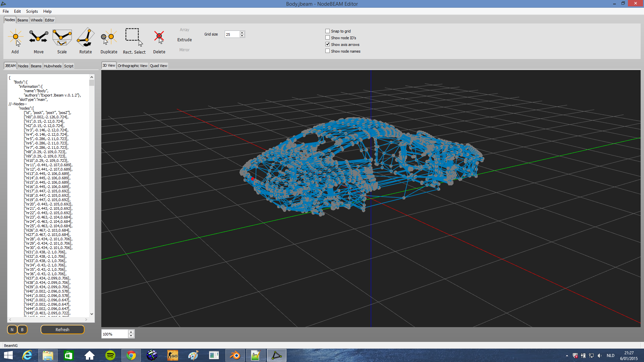Open the Windows Start menu

(8, 355)
